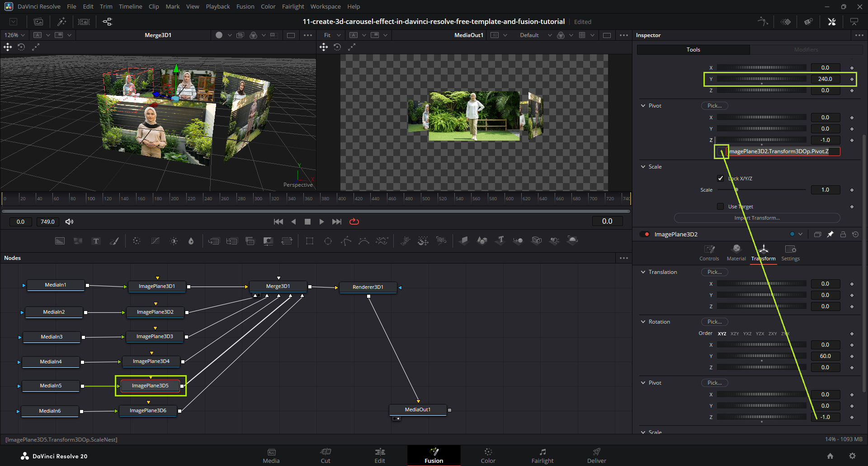Reset ImagePlane3D2 settings to default
The image size is (868, 466).
[x=855, y=234]
